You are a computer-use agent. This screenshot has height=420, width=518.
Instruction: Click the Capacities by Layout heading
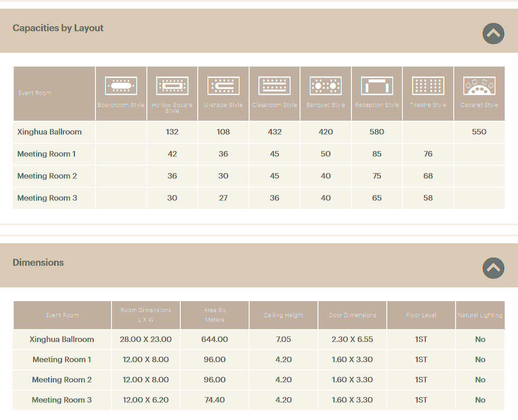58,28
